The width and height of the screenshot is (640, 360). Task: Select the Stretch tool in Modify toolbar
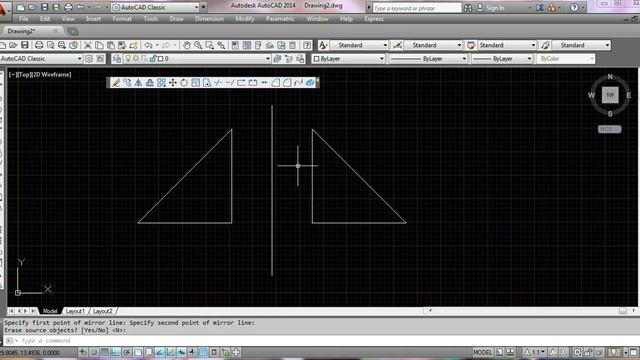(x=207, y=83)
